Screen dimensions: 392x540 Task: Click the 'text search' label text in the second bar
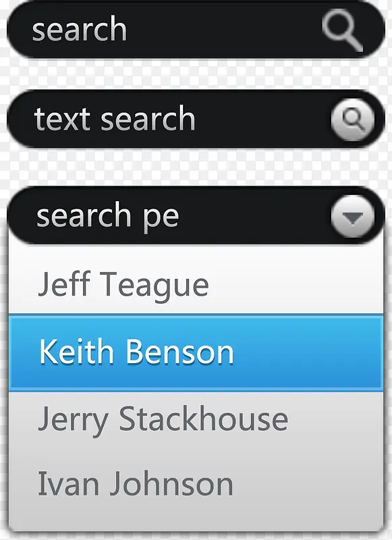[115, 119]
